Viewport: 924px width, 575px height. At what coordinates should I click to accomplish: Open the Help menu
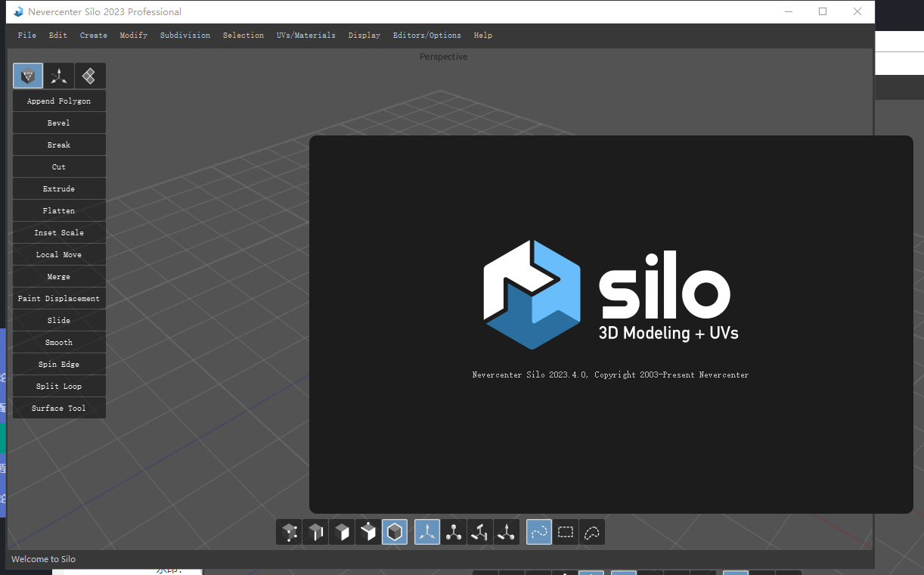coord(483,36)
